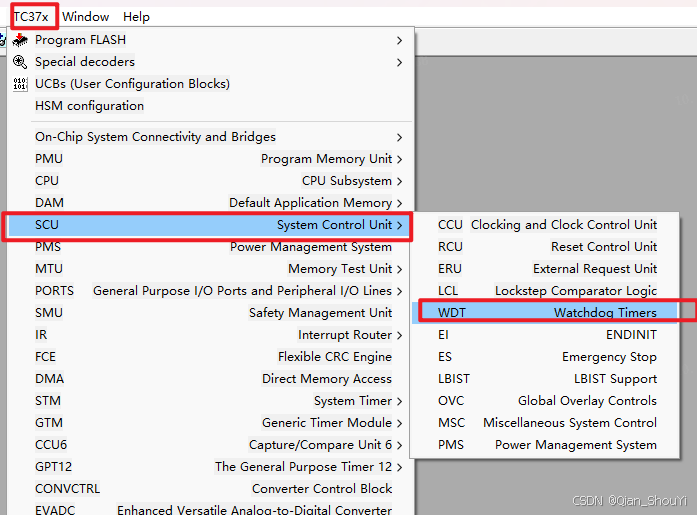697x515 pixels.
Task: Choose RCU Reset Control Unit
Action: click(x=545, y=247)
